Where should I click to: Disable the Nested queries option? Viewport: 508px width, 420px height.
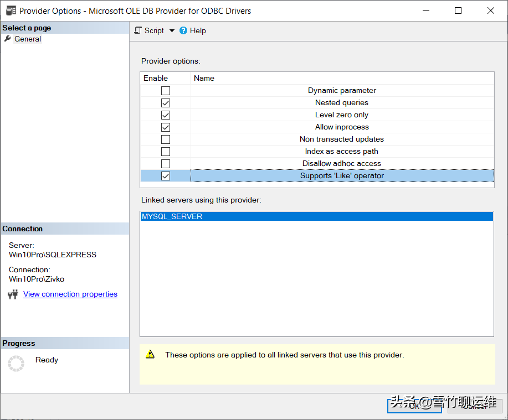point(165,102)
